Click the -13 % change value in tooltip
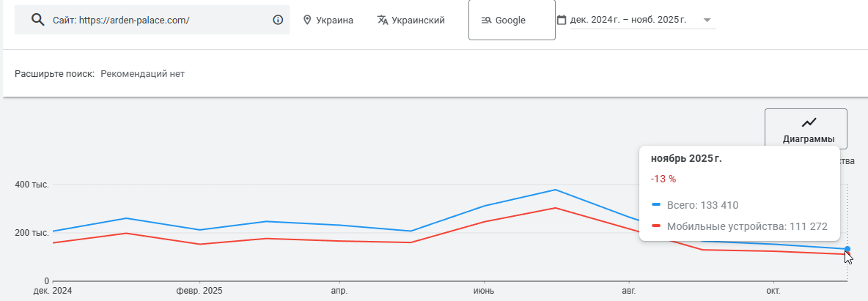This screenshot has height=301, width=868. (663, 179)
